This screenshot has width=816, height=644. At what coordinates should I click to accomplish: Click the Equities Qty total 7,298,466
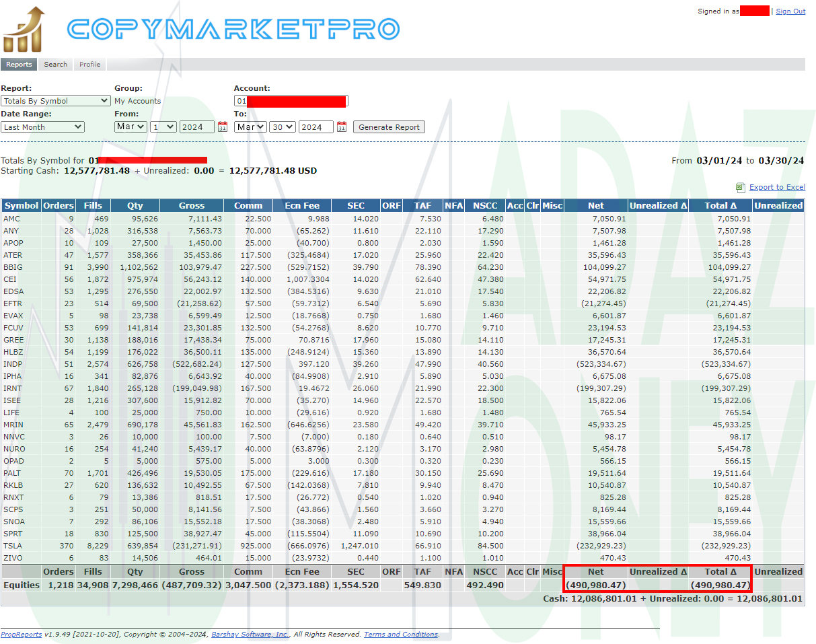click(135, 585)
